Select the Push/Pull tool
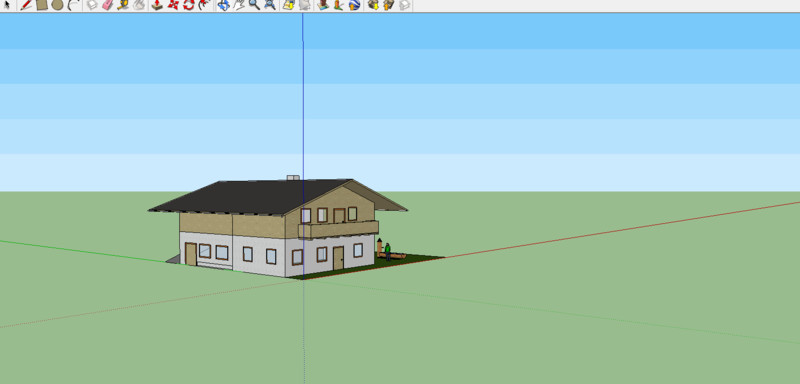Image resolution: width=800 pixels, height=384 pixels. point(157,5)
